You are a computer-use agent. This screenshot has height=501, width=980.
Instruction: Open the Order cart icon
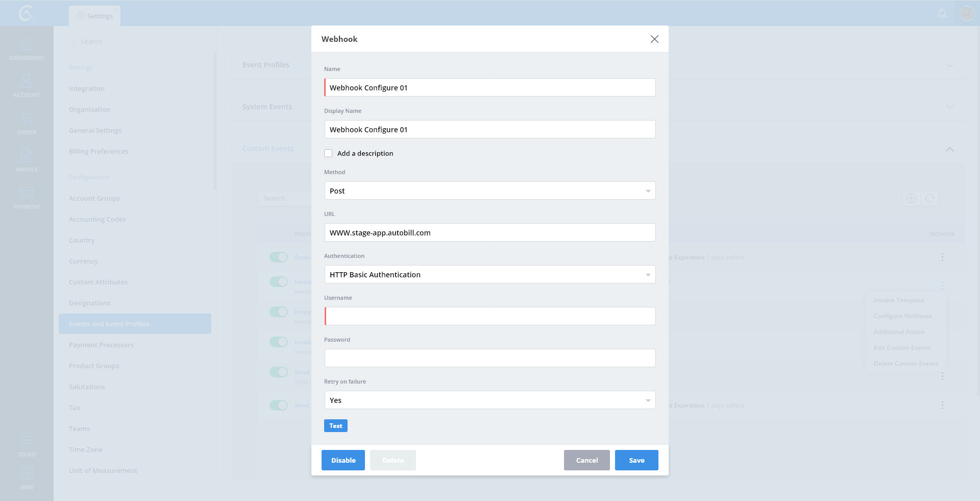(x=27, y=120)
